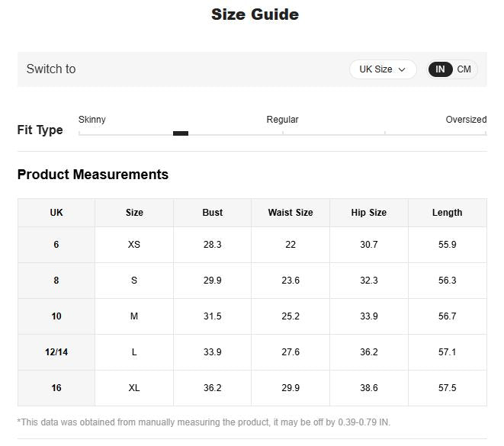This screenshot has width=504, height=446.
Task: Open the UK Size dropdown
Action: click(x=383, y=69)
